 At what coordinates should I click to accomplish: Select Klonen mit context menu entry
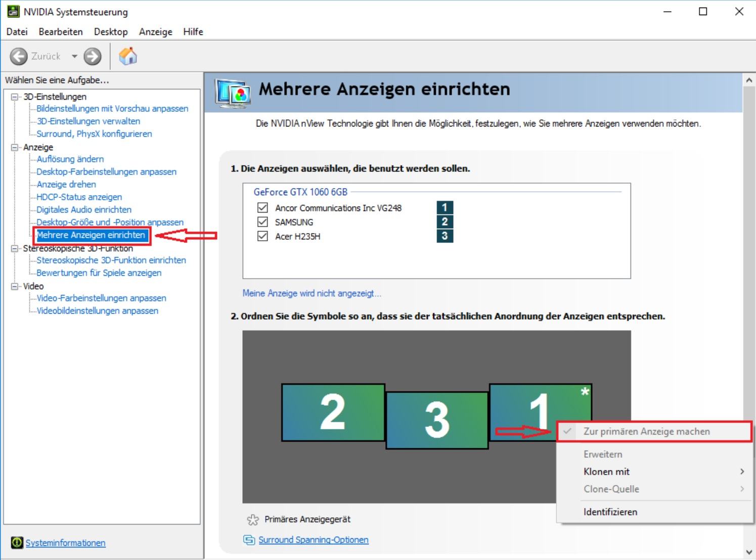654,471
